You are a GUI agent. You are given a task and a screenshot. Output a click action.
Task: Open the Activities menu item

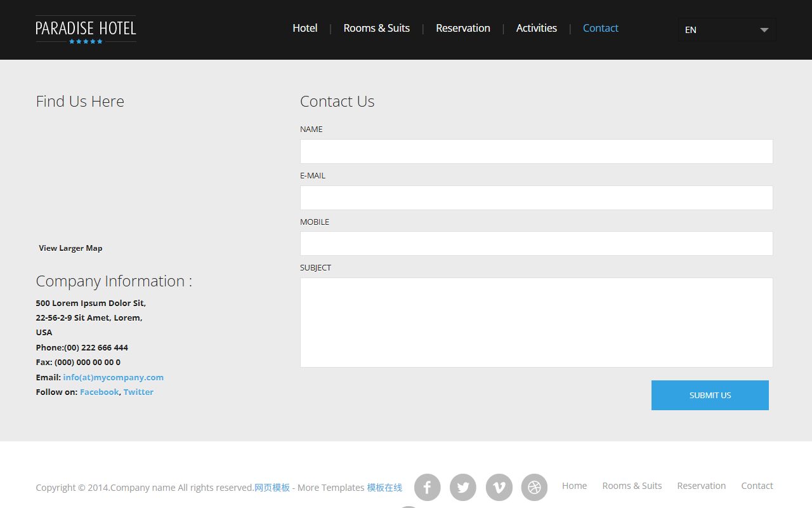[537, 28]
